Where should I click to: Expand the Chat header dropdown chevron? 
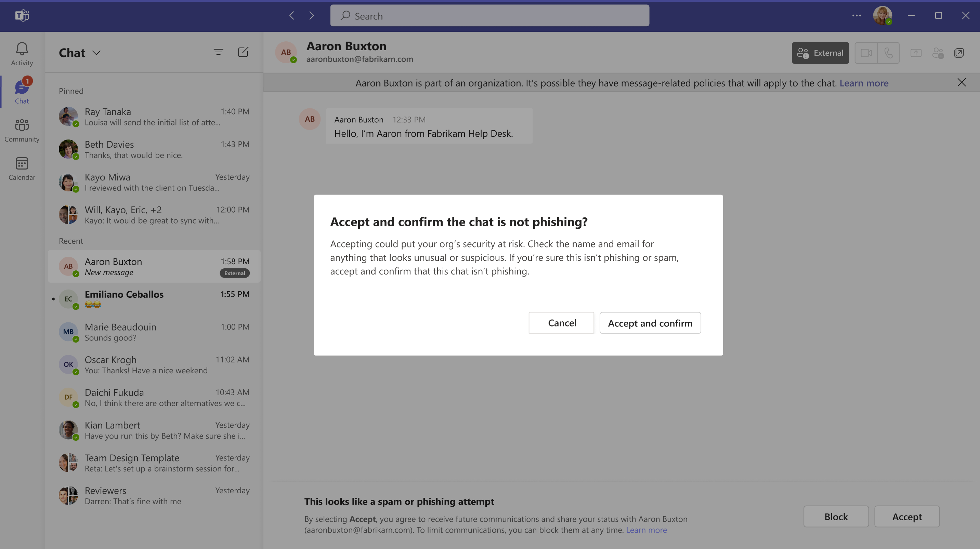point(96,53)
